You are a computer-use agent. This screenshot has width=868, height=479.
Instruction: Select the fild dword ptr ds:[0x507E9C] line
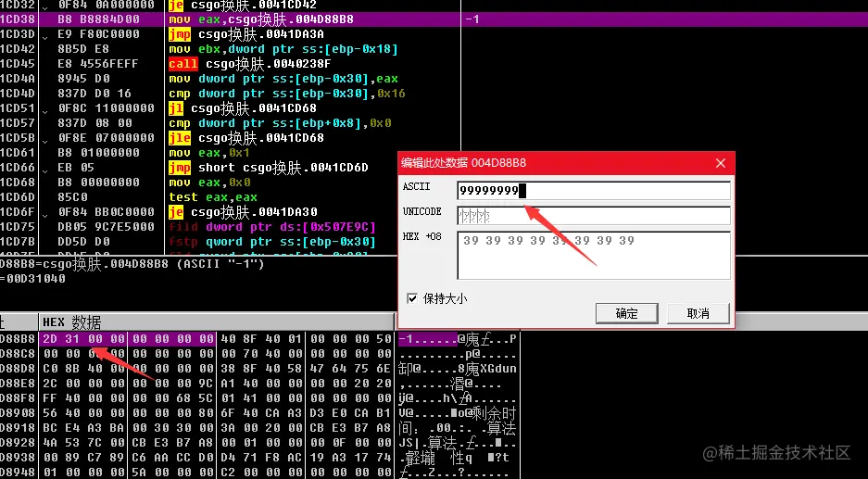pyautogui.click(x=272, y=227)
